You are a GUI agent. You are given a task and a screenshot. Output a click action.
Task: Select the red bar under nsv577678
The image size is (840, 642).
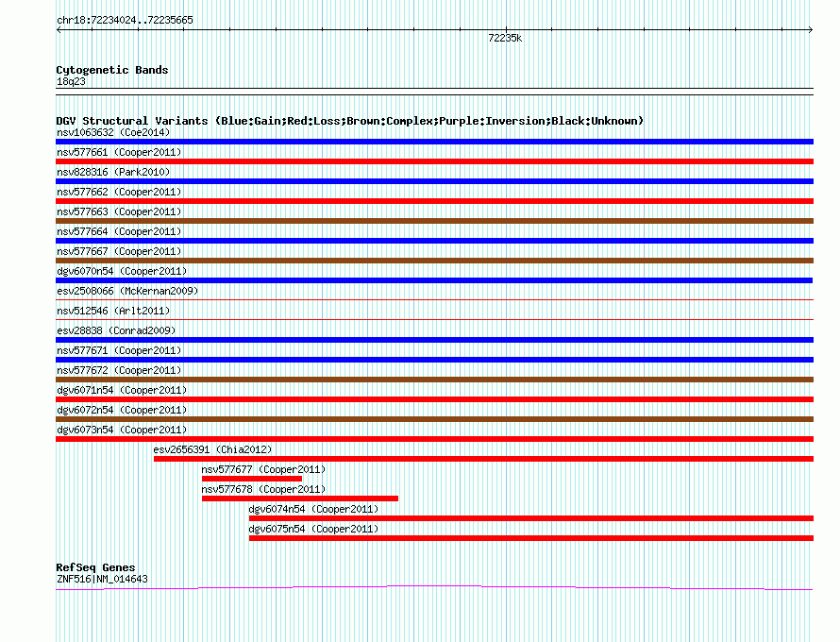tap(300, 498)
